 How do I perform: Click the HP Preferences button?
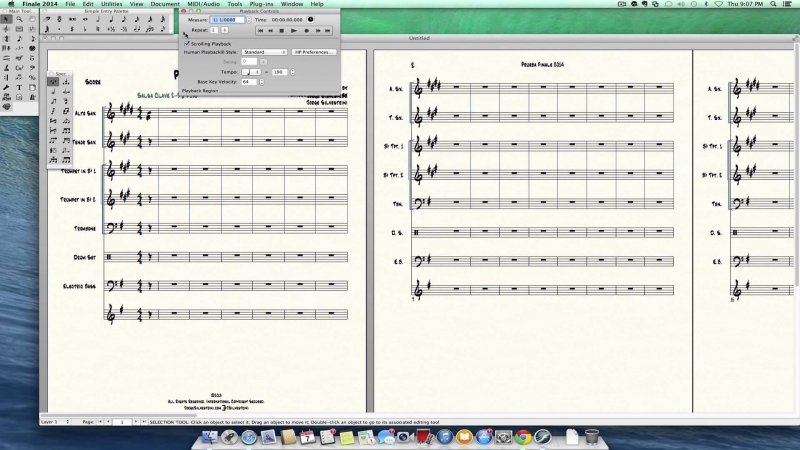[x=314, y=52]
